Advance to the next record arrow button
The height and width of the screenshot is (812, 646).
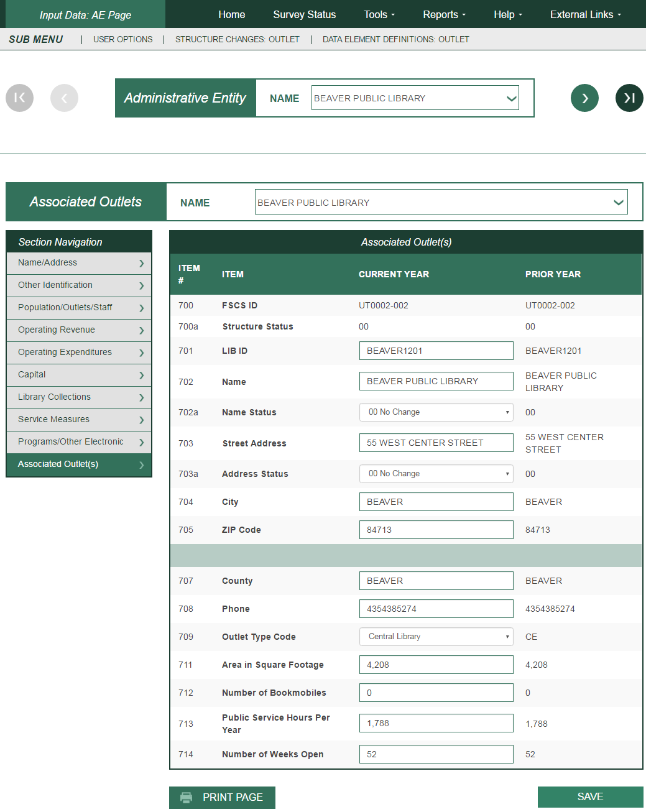(x=584, y=98)
